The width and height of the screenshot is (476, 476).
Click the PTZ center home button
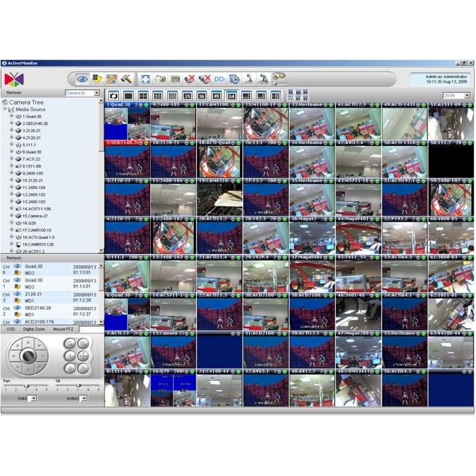[x=28, y=355]
